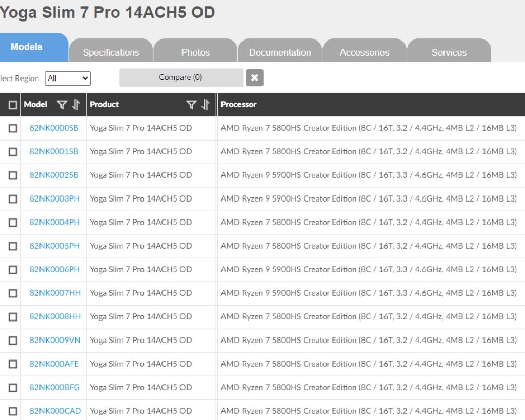Open the Select Region dropdown

pyautogui.click(x=68, y=78)
